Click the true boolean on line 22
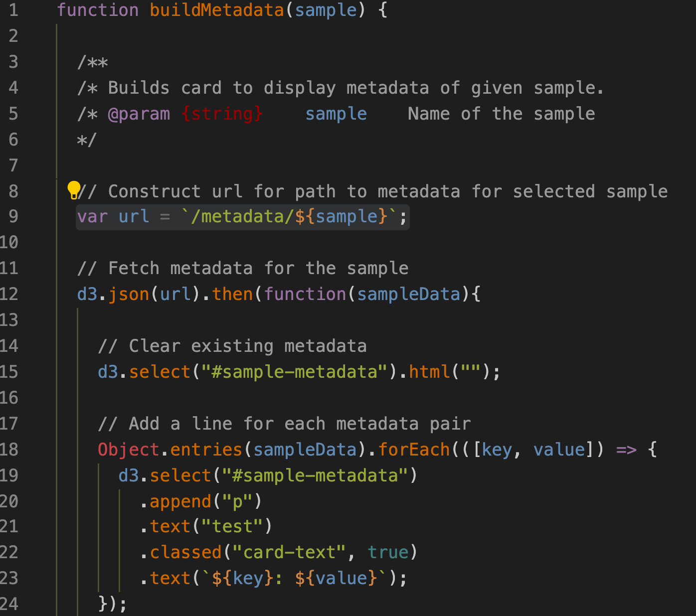This screenshot has height=616, width=696. (x=388, y=552)
